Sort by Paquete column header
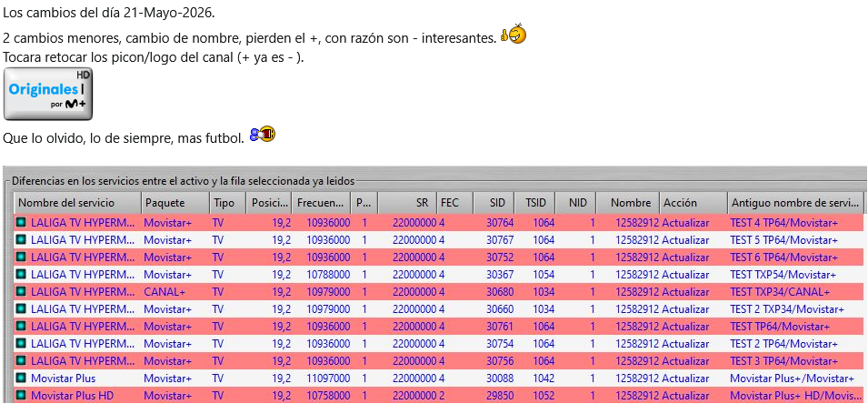The image size is (868, 404). tap(175, 203)
